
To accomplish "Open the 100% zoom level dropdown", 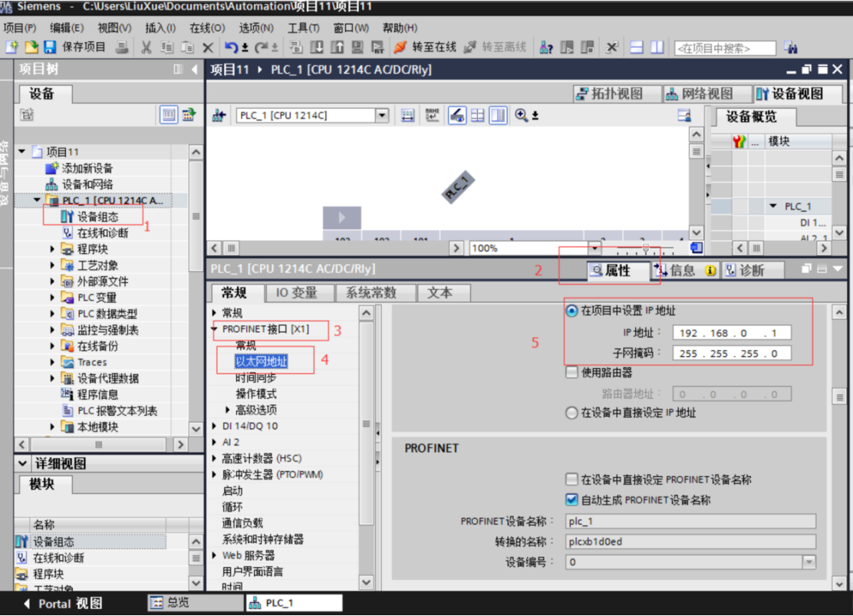I will pos(594,248).
